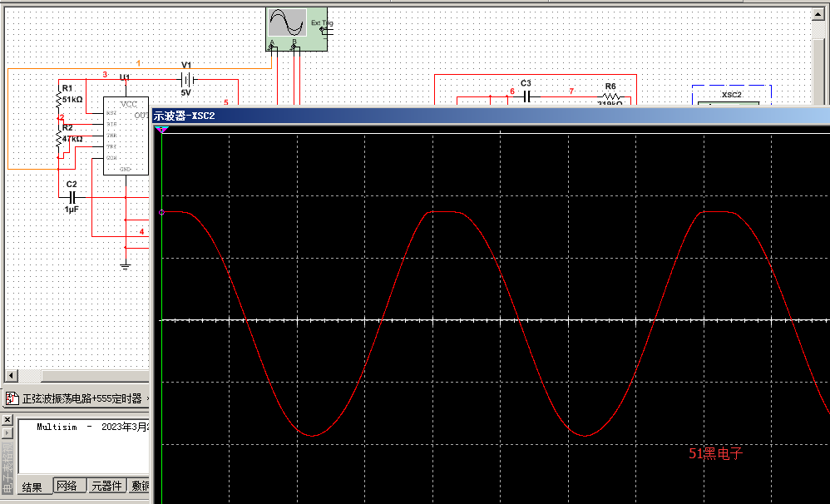Click the GND pin label on U1

pyautogui.click(x=125, y=170)
